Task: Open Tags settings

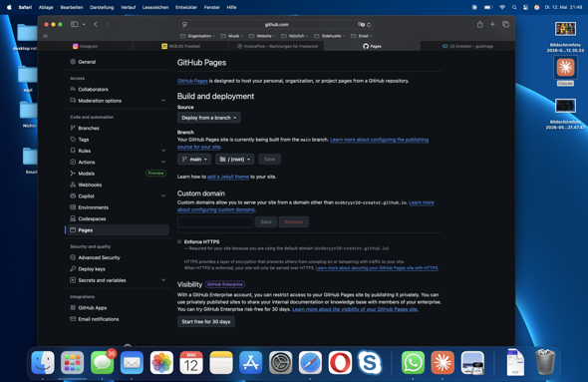Action: (84, 140)
